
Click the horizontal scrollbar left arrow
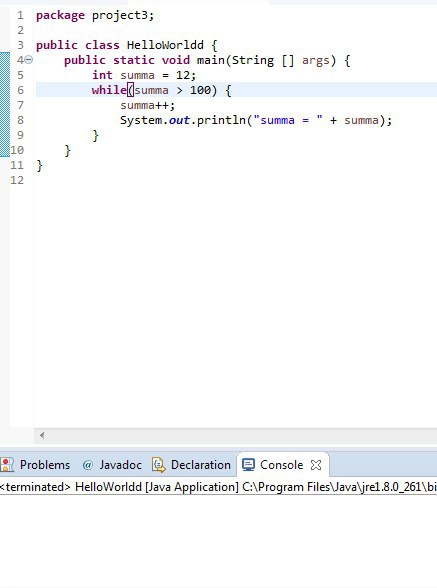pyautogui.click(x=42, y=435)
